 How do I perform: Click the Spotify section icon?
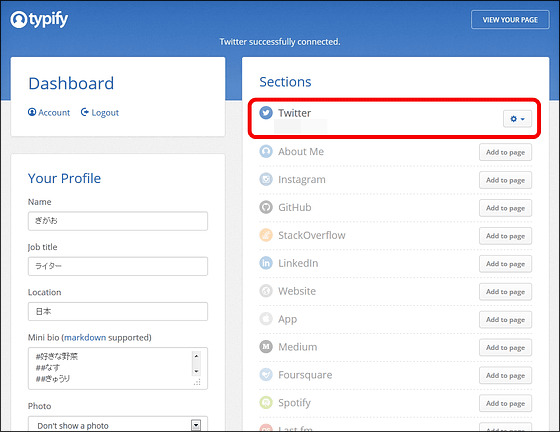[x=266, y=402]
